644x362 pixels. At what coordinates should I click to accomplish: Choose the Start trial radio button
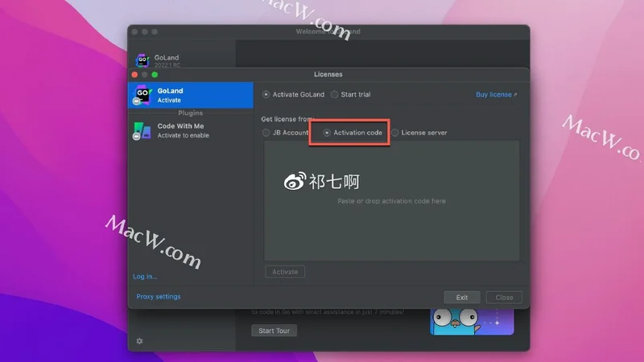334,94
